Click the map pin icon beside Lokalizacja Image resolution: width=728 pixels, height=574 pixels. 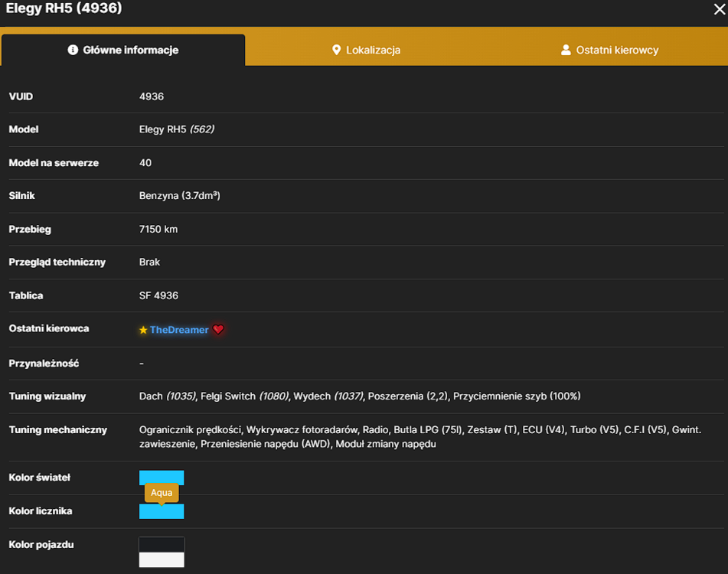(x=337, y=50)
